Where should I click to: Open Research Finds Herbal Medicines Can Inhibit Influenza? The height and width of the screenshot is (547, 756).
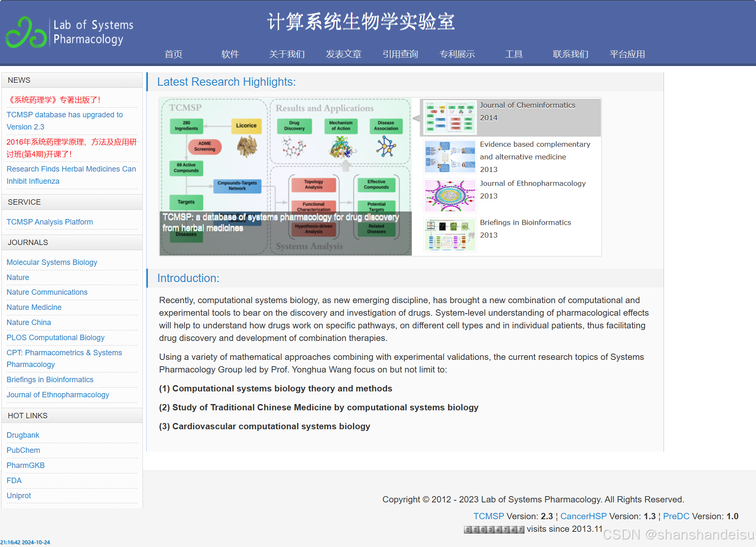[71, 175]
